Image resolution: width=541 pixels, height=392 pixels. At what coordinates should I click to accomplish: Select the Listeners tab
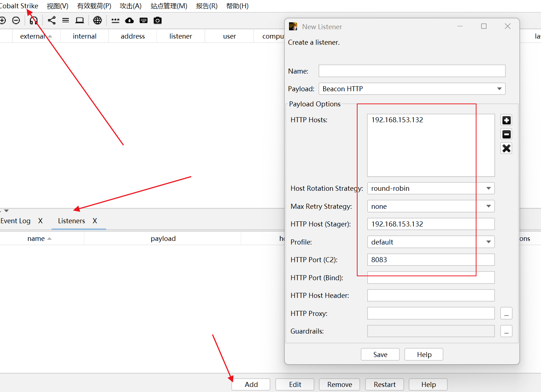(x=71, y=221)
